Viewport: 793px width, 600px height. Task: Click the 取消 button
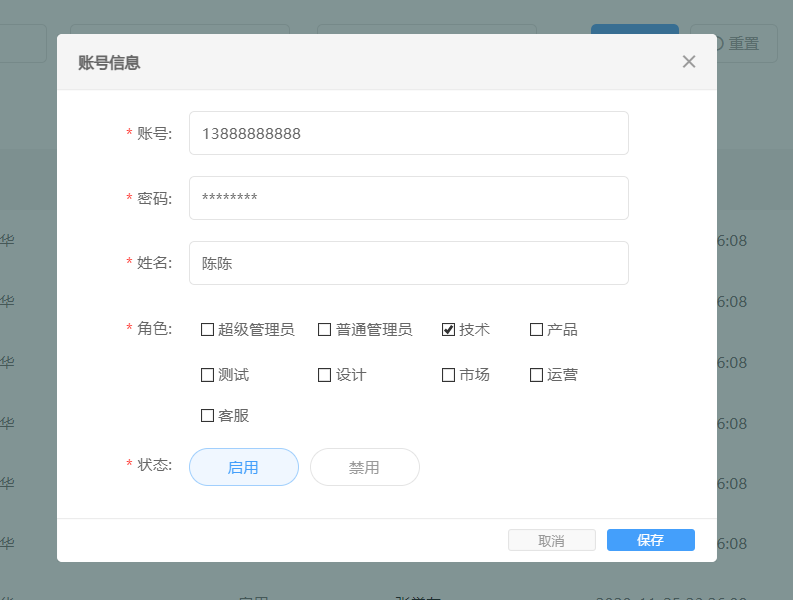coord(552,540)
